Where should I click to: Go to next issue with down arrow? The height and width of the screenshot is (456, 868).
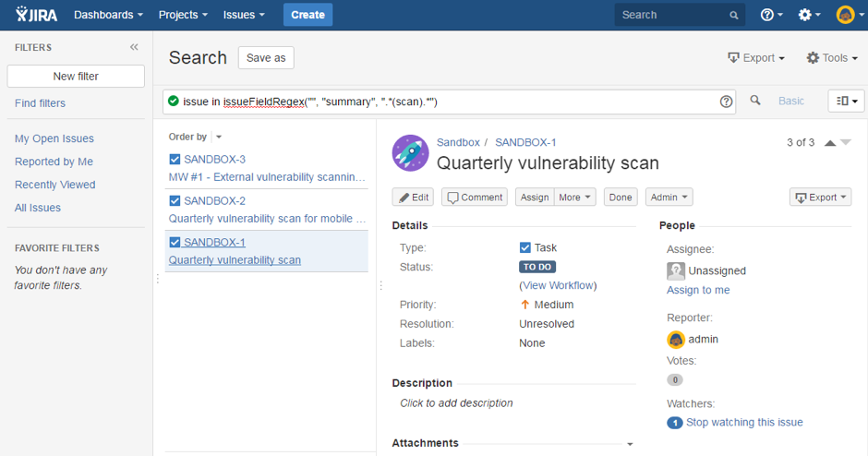click(x=845, y=143)
